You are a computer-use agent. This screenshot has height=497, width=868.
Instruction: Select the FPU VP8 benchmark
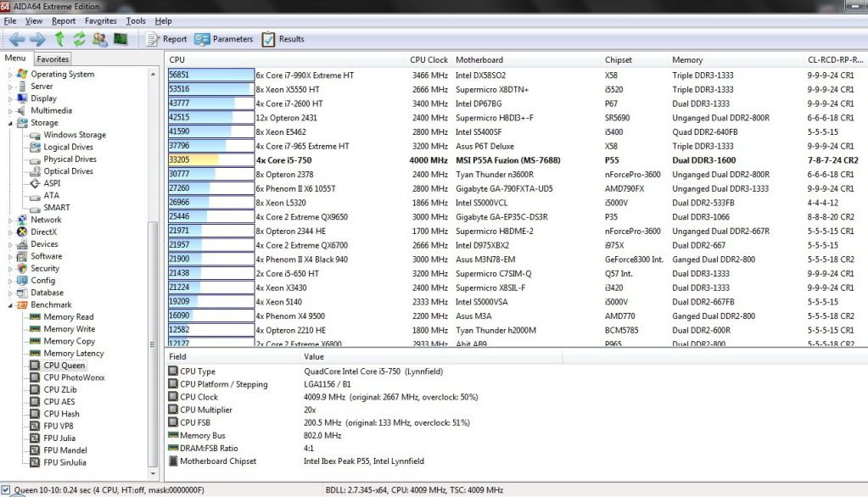pyautogui.click(x=59, y=426)
